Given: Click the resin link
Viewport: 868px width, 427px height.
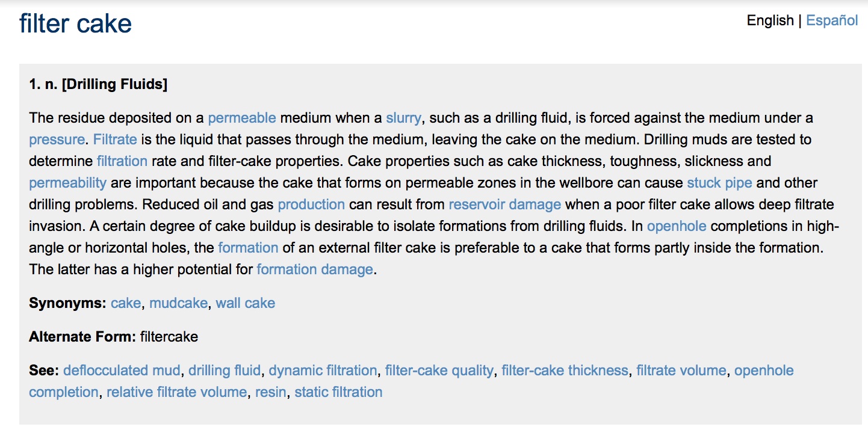Looking at the screenshot, I should coord(270,392).
